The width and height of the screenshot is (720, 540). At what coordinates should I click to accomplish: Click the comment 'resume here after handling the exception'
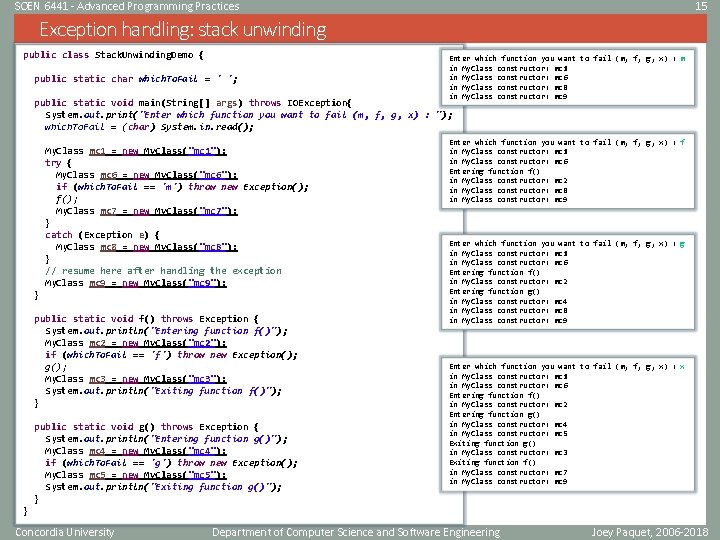[x=163, y=271]
